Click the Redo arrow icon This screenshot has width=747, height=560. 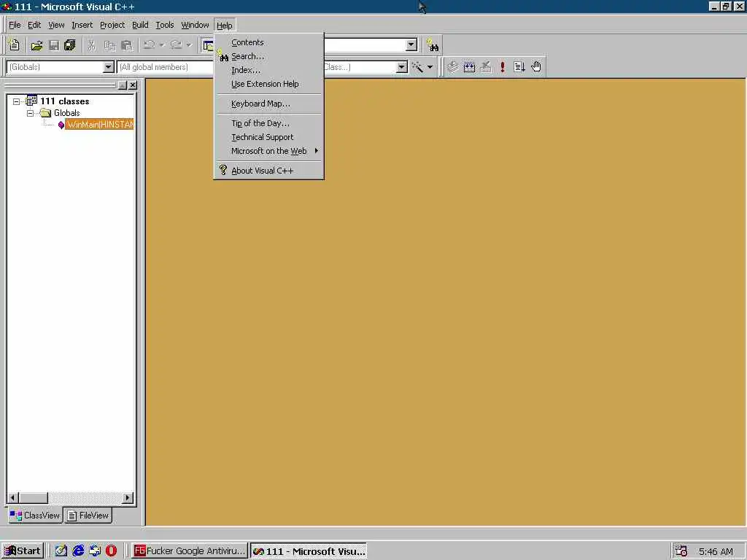click(x=177, y=45)
